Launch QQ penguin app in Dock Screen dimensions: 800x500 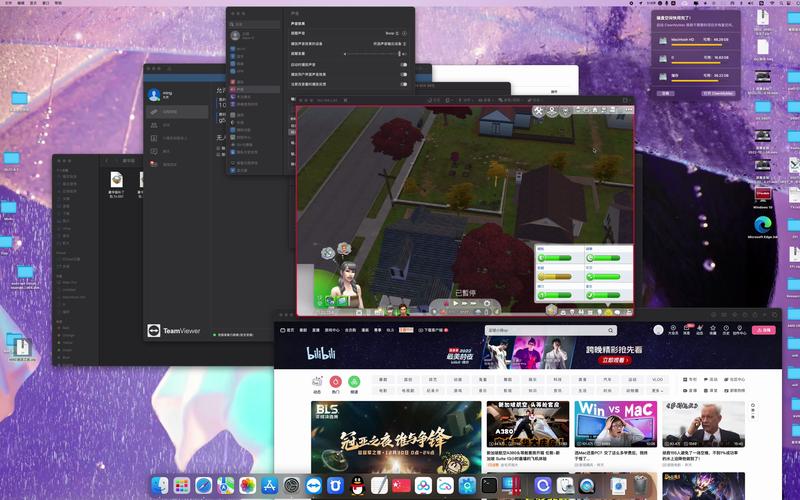click(358, 486)
